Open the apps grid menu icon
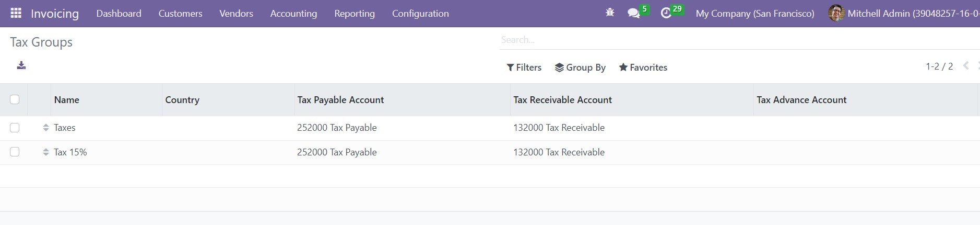The image size is (980, 225). coord(16,13)
